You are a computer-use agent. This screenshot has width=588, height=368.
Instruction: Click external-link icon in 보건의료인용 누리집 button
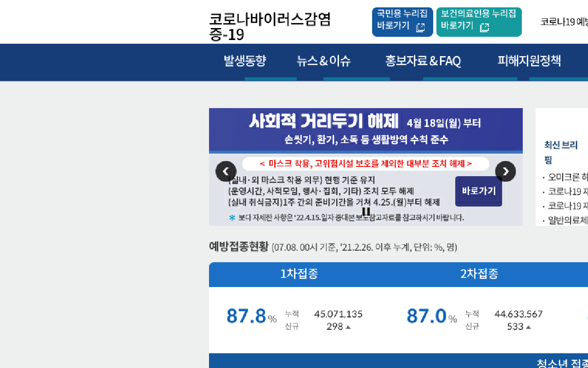click(484, 28)
